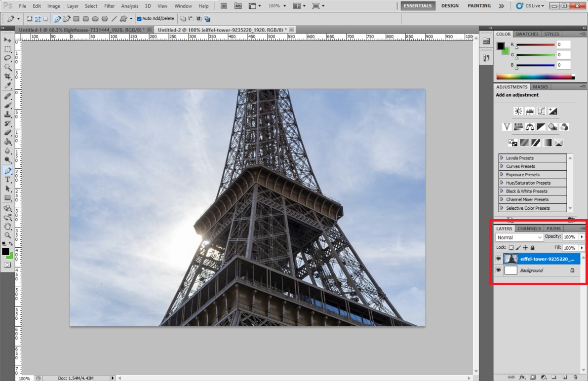Select the Rectangular Marquee tool

[x=7, y=49]
